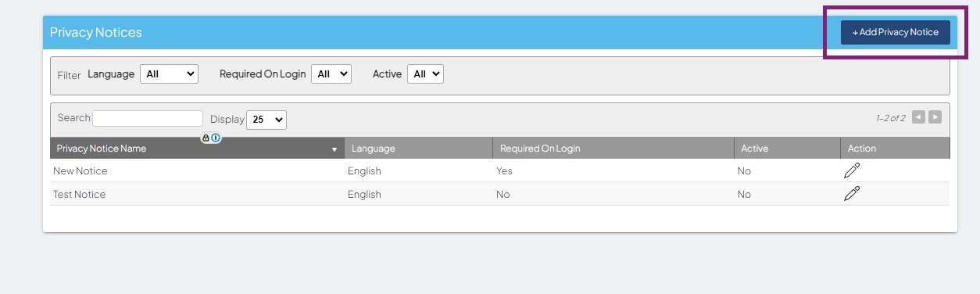Click the '1-2 of 2' pager text
This screenshot has height=294, width=980.
click(890, 118)
